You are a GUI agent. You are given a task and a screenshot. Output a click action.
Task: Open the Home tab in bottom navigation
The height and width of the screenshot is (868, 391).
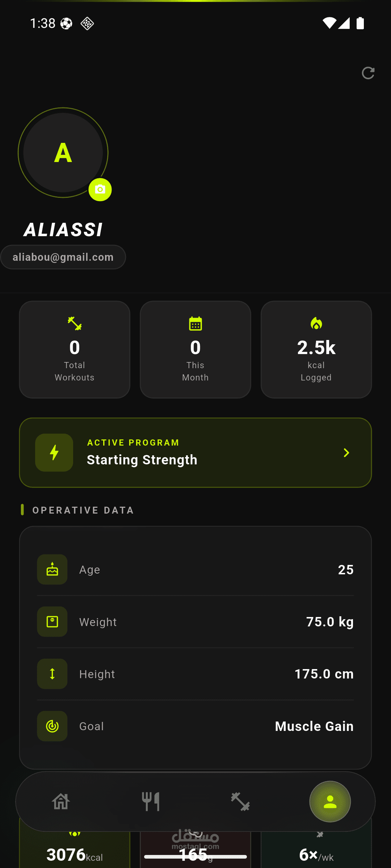(61, 801)
